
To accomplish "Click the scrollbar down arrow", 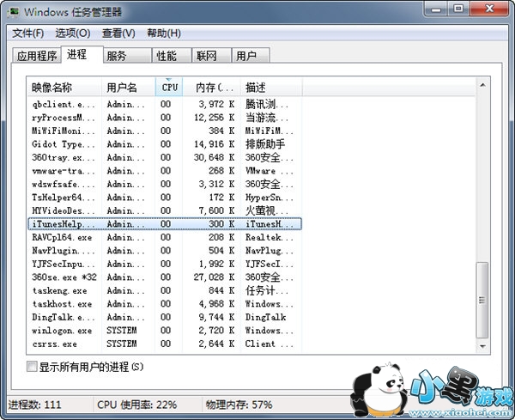I will tap(482, 346).
